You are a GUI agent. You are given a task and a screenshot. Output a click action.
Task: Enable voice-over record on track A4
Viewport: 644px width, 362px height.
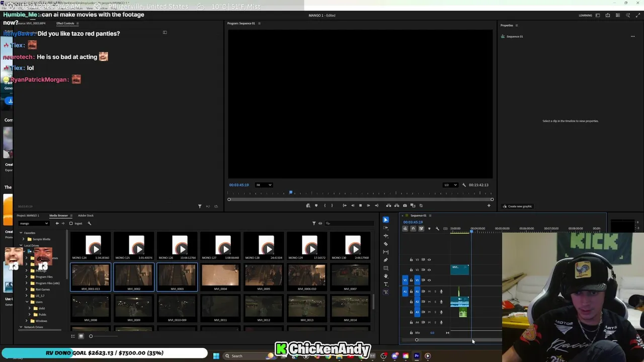click(441, 322)
